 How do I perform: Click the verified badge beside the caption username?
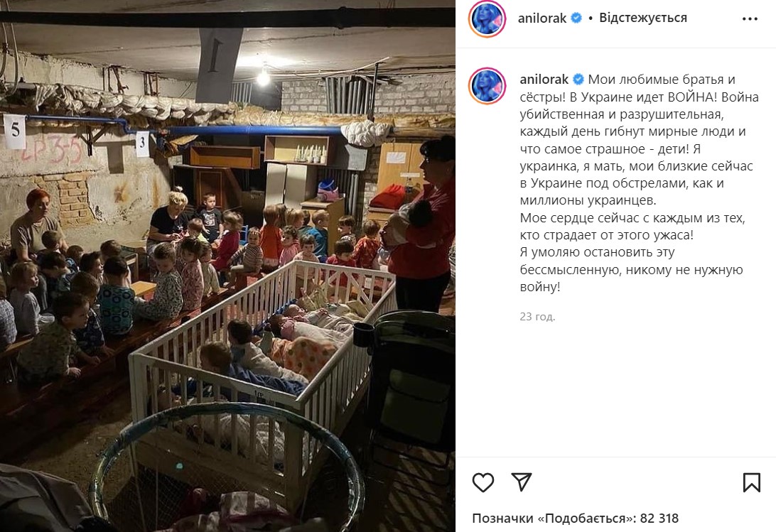[x=578, y=79]
